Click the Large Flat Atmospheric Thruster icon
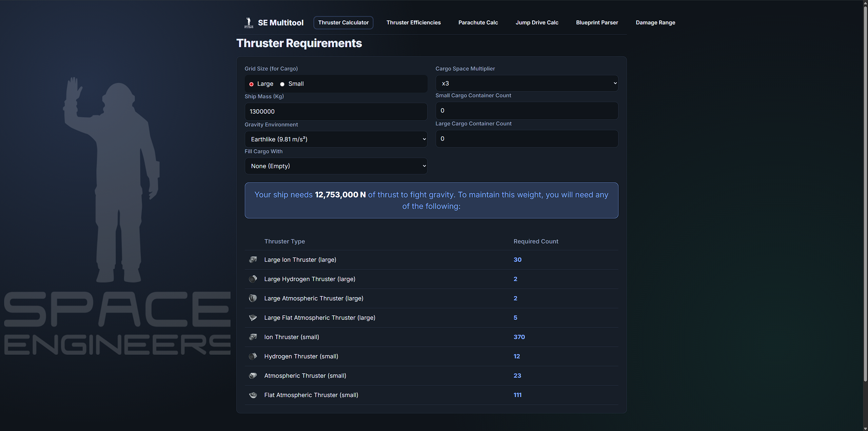 253,318
